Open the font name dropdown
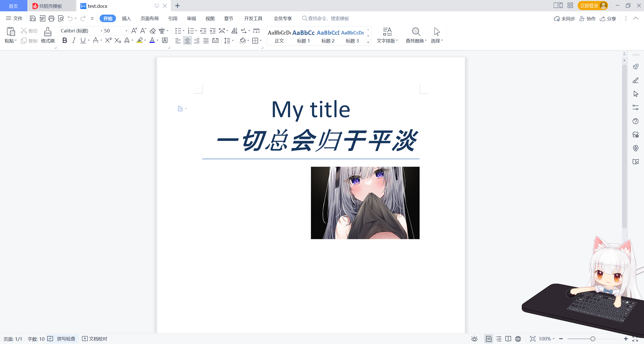This screenshot has width=644, height=344. point(101,31)
